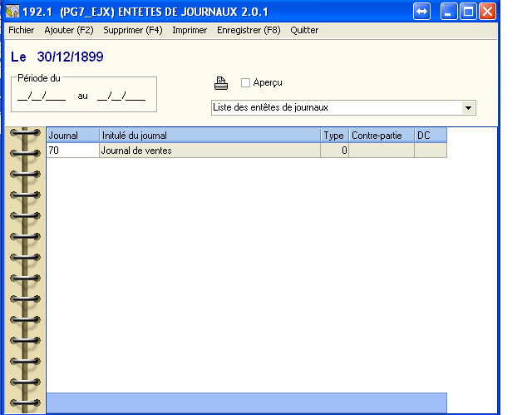Viewport: 532px width, 415px height.
Task: Expand the Liste des entêtes de journaux dropdown
Action: 468,108
